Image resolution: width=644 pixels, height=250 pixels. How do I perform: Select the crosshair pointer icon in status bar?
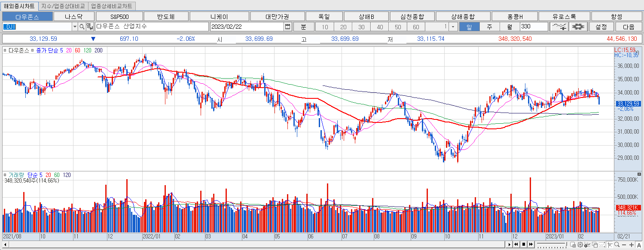tap(610, 245)
